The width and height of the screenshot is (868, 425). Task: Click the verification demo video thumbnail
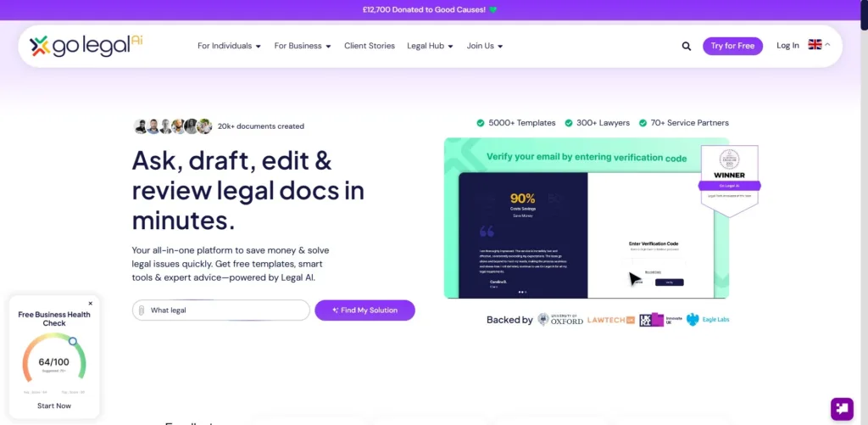[x=587, y=218]
